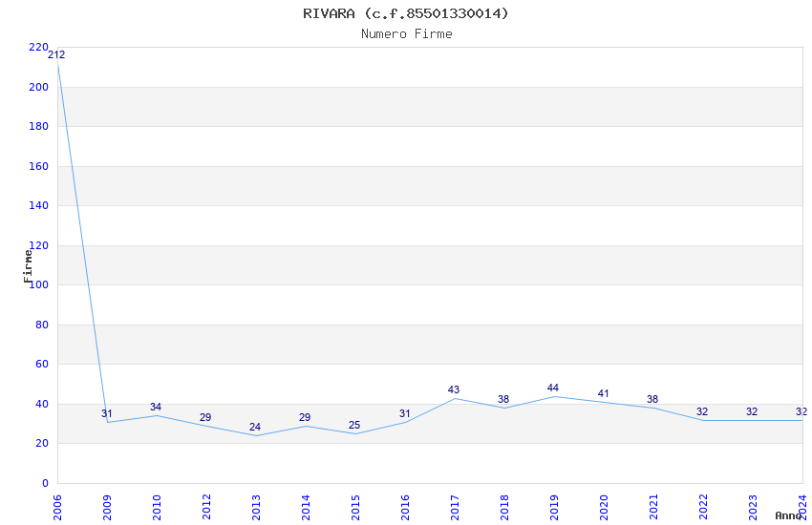Image resolution: width=812 pixels, height=525 pixels.
Task: Select the x-axis year 2020
Action: pos(605,508)
